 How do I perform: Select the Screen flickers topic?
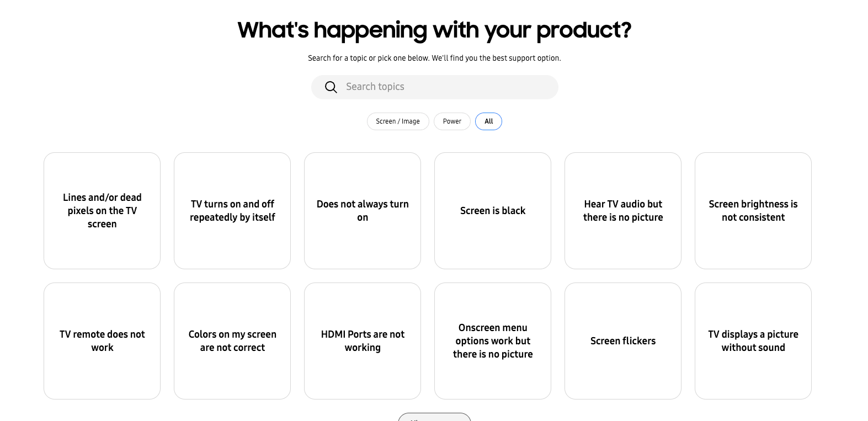pos(623,341)
